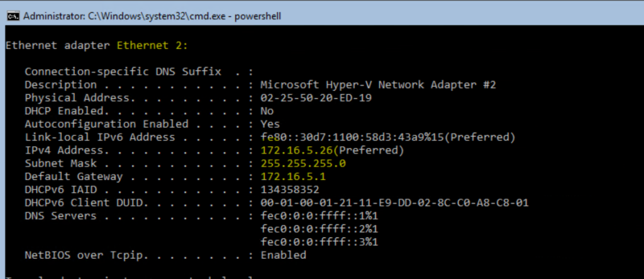Image resolution: width=644 pixels, height=279 pixels.
Task: Click the Ethernet adapter heading text
Action: (x=57, y=46)
